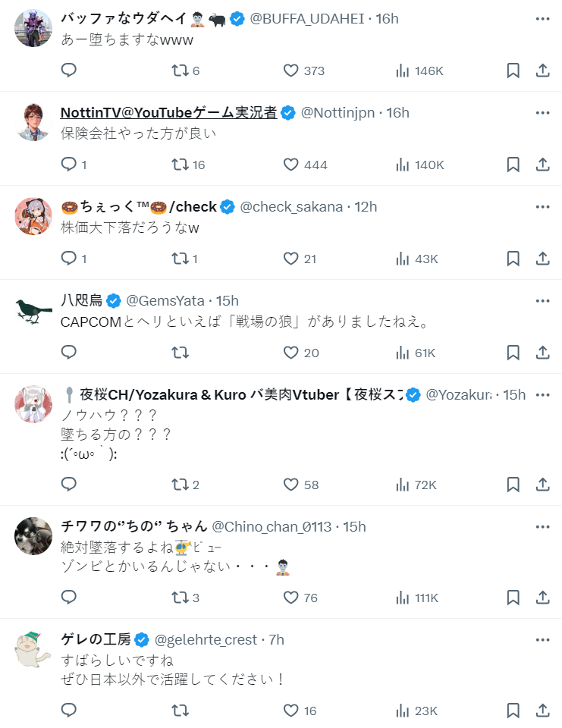Reply to BUFFA_UDAHEI's tweet
The image size is (562, 728).
coord(69,71)
